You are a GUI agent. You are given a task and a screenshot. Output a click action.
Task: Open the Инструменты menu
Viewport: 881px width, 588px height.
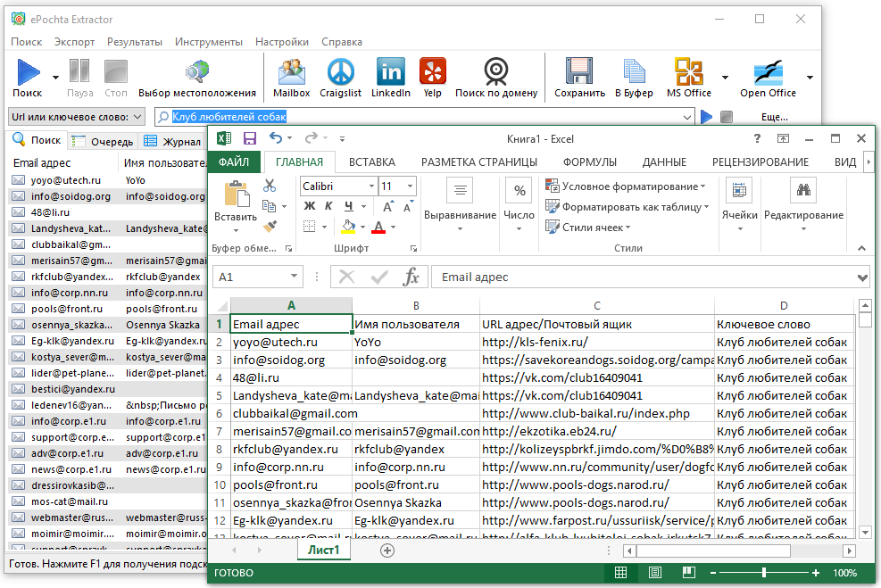point(209,42)
